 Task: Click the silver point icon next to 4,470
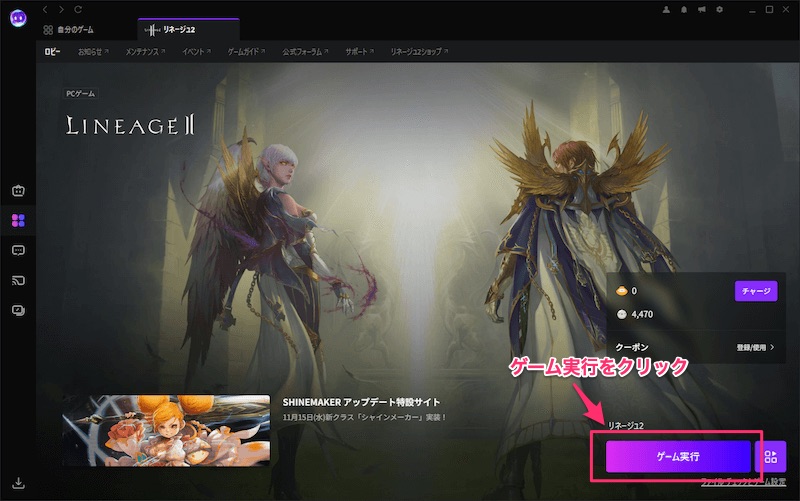pos(621,314)
